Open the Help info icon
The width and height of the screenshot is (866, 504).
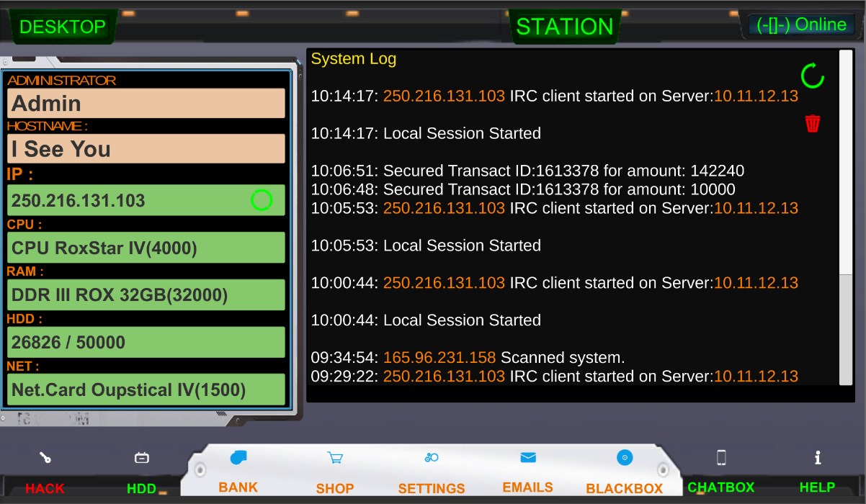pyautogui.click(x=818, y=457)
